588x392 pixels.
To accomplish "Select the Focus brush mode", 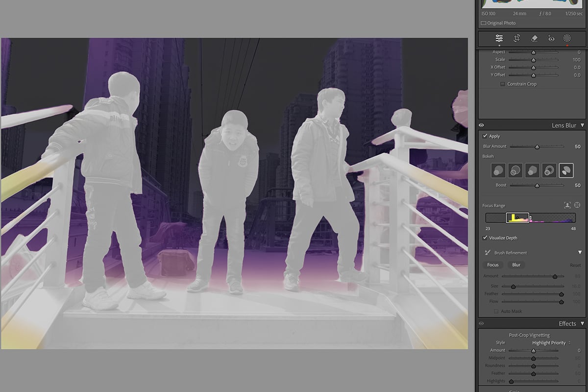I will 492,265.
